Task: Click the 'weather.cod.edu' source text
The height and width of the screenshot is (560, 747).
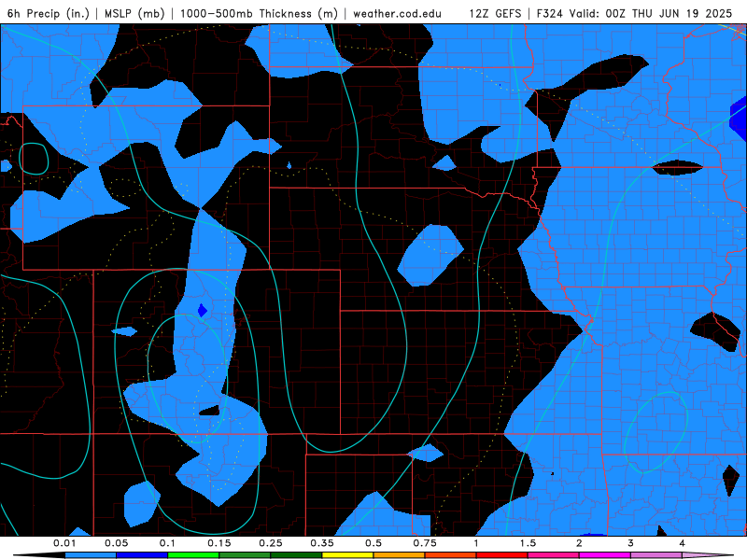Action: tap(397, 13)
